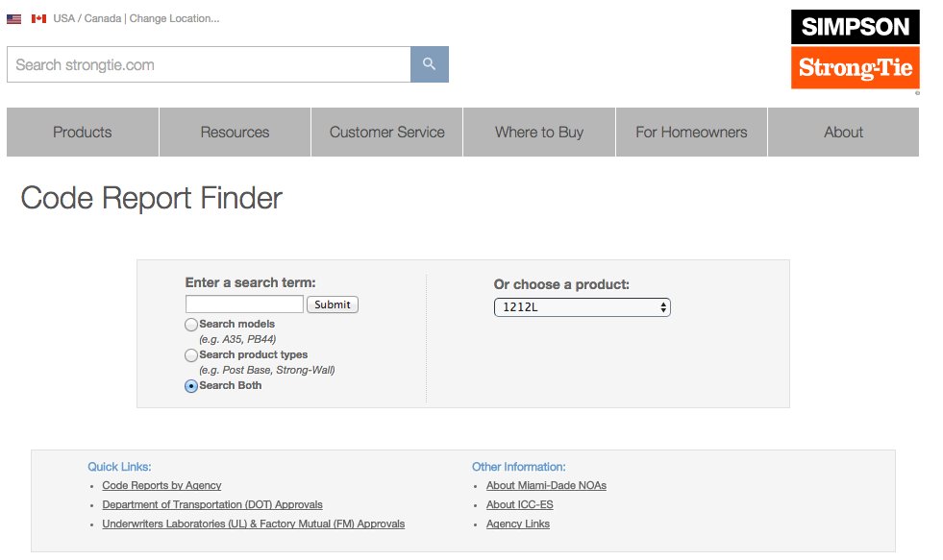Click the Or choose a product label
943x560 pixels.
pyautogui.click(x=561, y=284)
